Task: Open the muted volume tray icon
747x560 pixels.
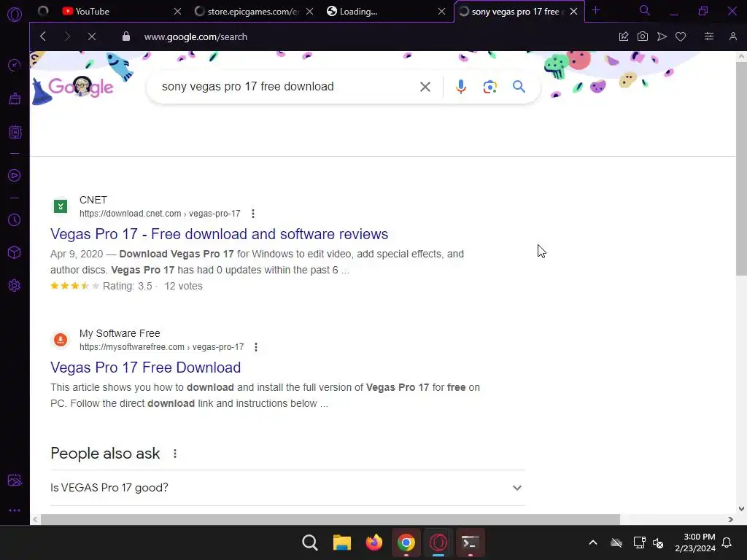Action: tap(658, 542)
